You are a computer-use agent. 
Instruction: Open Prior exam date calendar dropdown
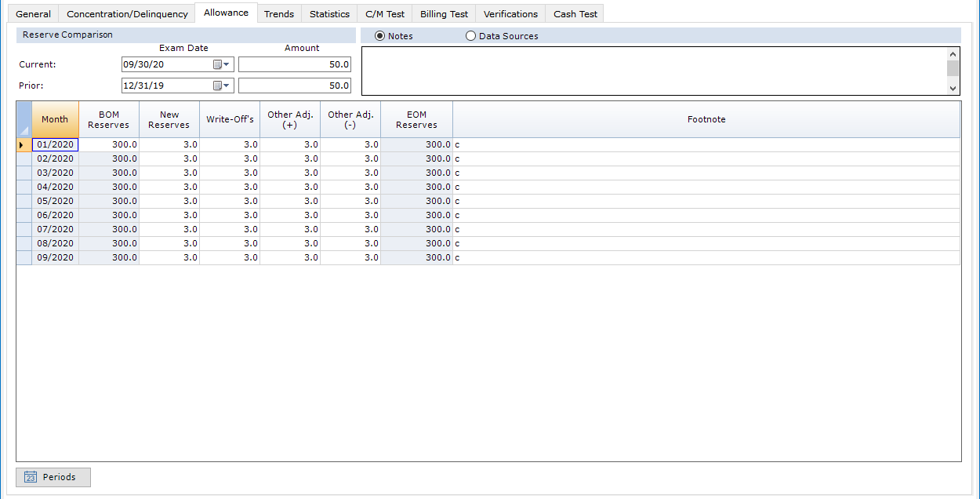pos(222,86)
